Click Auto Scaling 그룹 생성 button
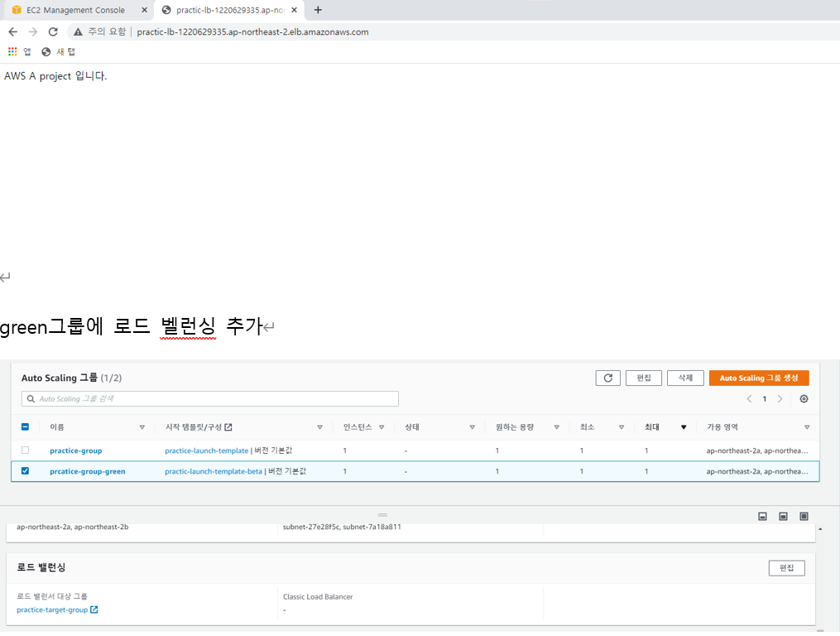This screenshot has width=840, height=636. pos(759,378)
